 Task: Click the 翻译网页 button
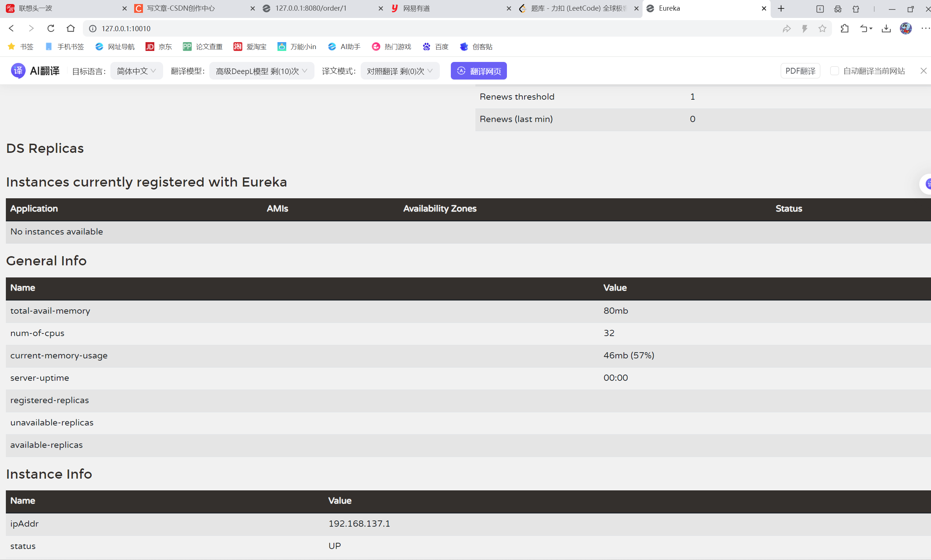tap(479, 71)
